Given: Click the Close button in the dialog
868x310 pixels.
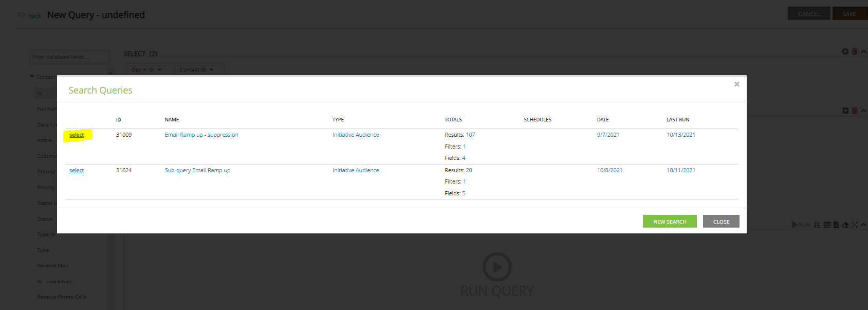Looking at the screenshot, I should click(721, 222).
